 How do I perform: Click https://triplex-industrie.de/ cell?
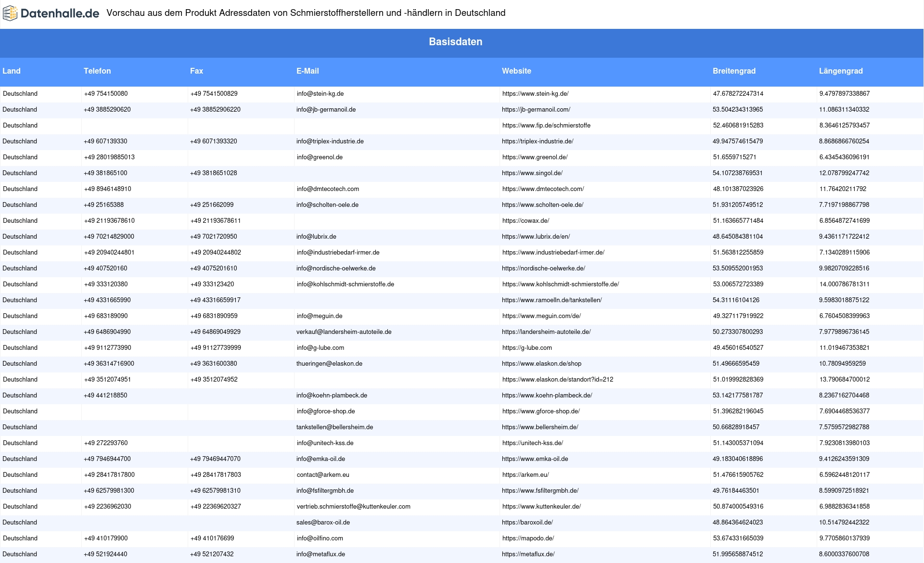point(605,141)
